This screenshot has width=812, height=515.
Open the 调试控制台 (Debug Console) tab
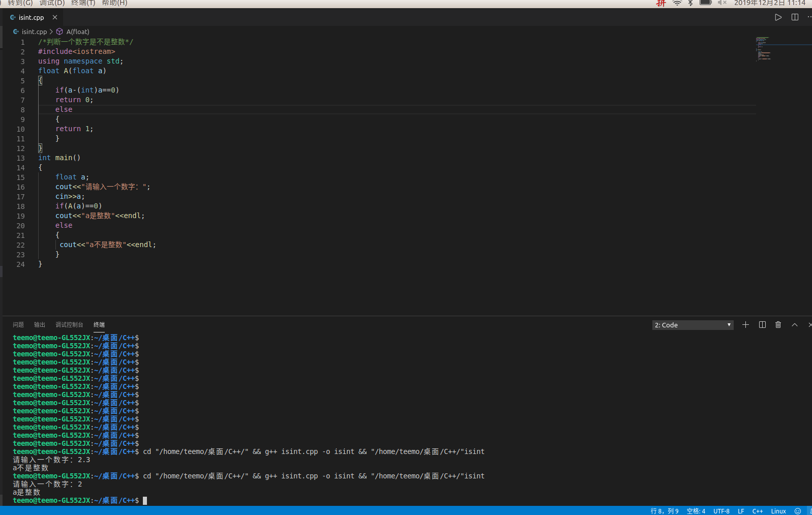pyautogui.click(x=69, y=324)
